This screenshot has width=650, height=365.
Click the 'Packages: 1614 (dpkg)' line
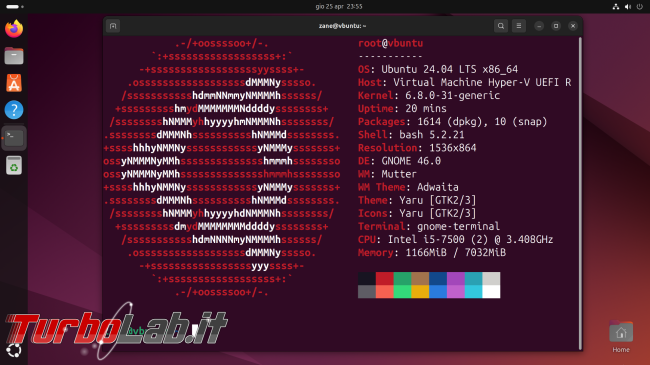click(453, 122)
